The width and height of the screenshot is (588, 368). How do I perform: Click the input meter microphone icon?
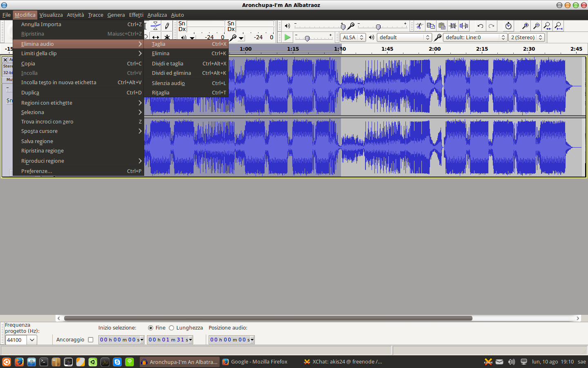[x=233, y=37]
